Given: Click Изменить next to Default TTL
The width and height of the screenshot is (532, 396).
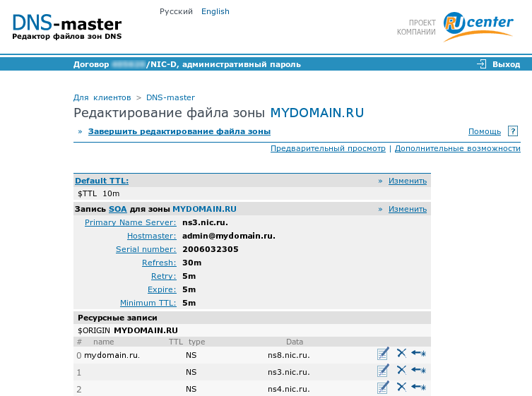Looking at the screenshot, I should click(407, 181).
